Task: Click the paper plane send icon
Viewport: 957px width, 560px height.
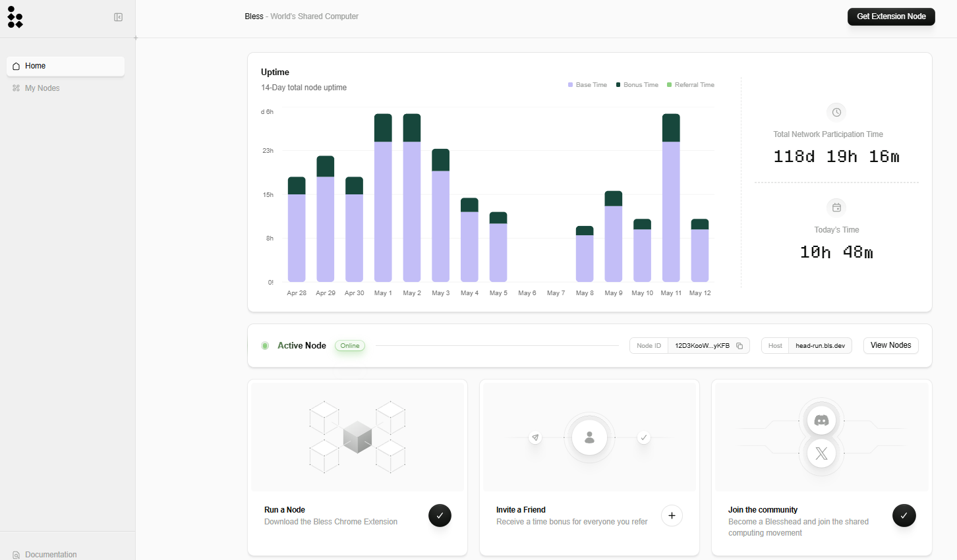Action: click(x=536, y=437)
